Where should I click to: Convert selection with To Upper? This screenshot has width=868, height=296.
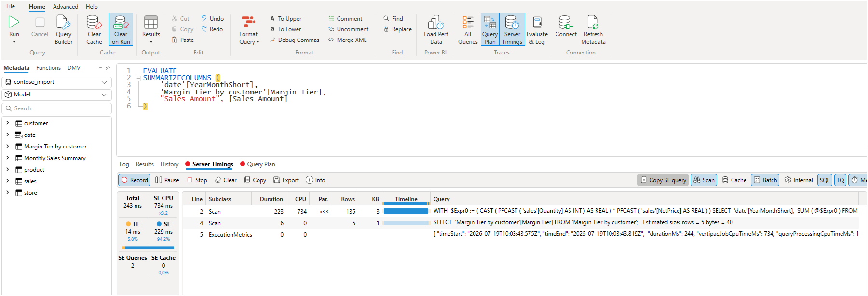pyautogui.click(x=285, y=19)
